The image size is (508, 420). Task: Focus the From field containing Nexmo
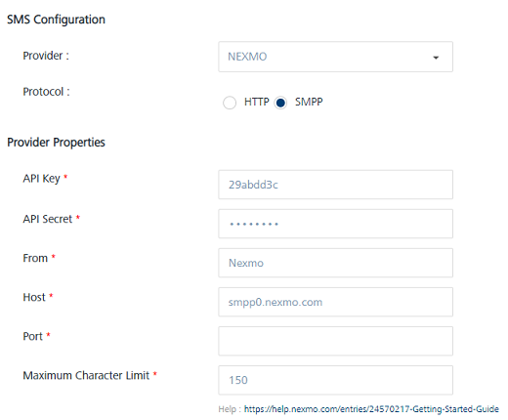(335, 263)
